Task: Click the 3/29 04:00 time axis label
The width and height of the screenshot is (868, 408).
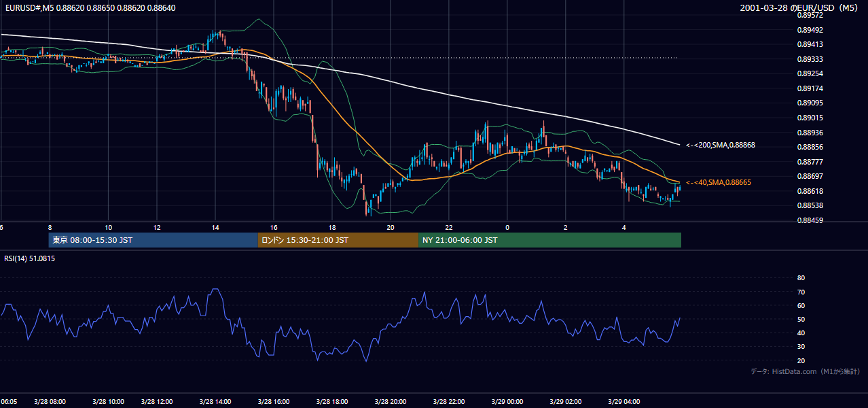Action: pyautogui.click(x=624, y=401)
